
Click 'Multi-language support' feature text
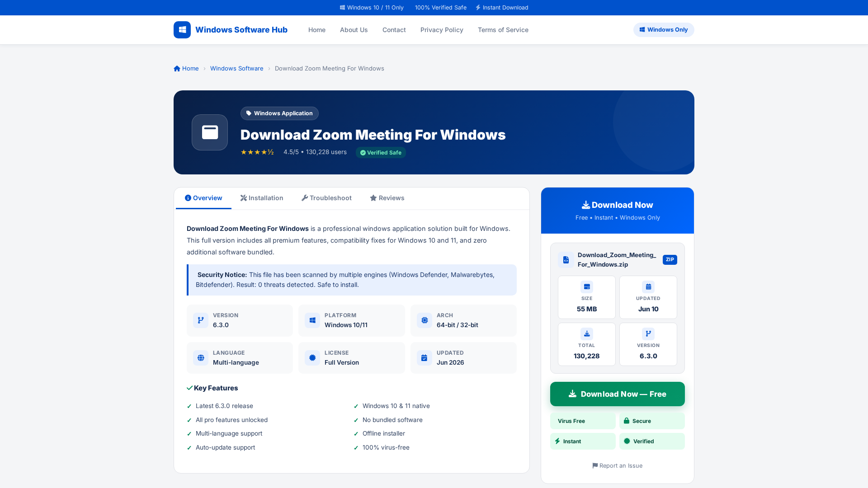click(x=229, y=434)
